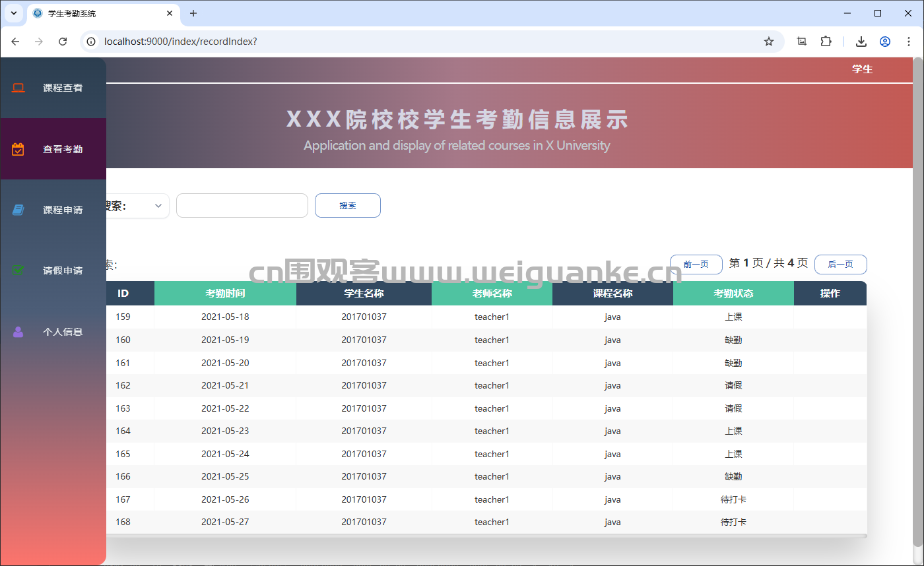The width and height of the screenshot is (924, 566).
Task: Reload the page with the refresh icon
Action: (x=63, y=41)
